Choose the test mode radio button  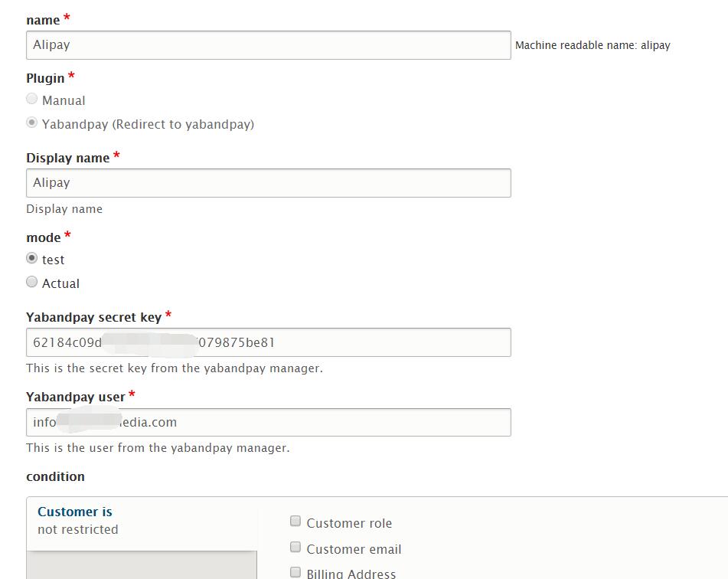coord(32,259)
